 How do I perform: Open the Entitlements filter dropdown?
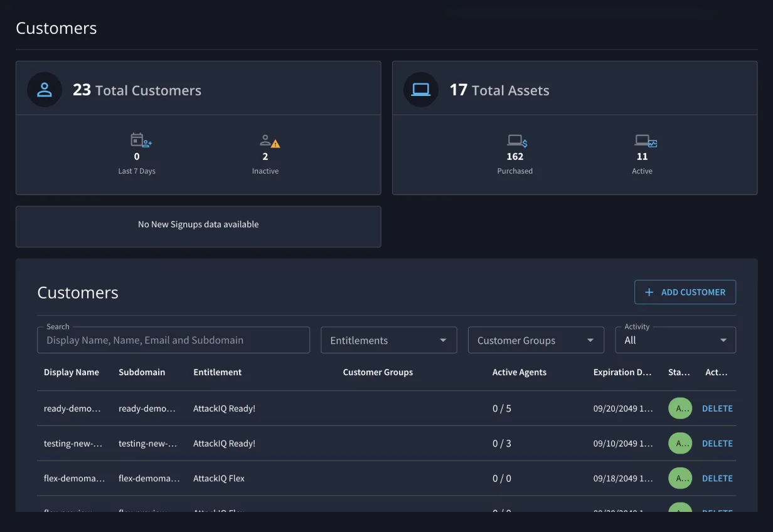coord(388,340)
